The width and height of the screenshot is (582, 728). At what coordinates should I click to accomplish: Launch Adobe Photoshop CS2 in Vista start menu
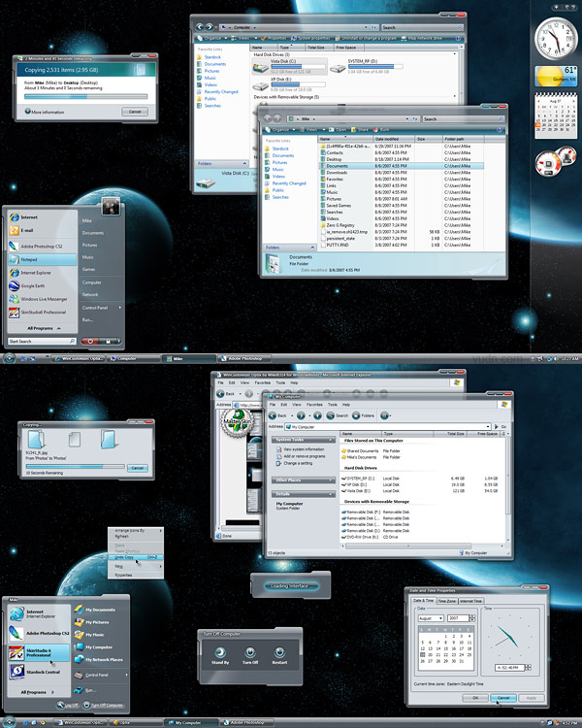pos(43,247)
